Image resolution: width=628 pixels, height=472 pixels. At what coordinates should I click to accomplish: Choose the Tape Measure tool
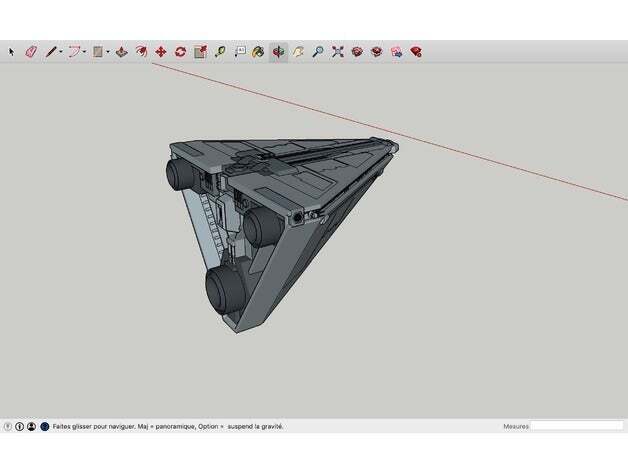tap(220, 52)
